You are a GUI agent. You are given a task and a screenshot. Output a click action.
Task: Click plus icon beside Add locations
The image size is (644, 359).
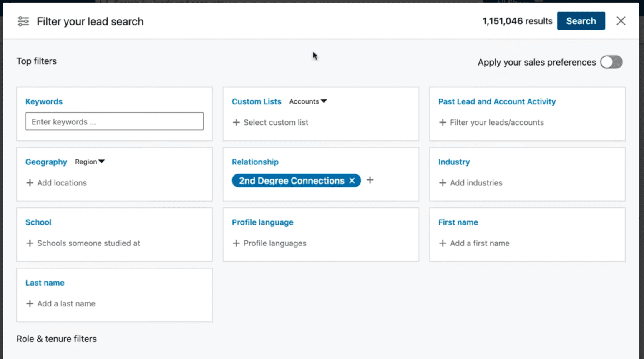pos(30,183)
